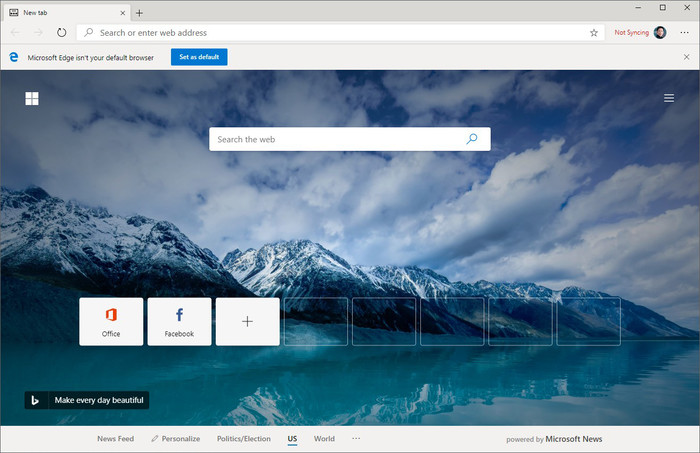This screenshot has height=453, width=700.
Task: Dismiss the default browser notification bar
Action: click(x=685, y=57)
